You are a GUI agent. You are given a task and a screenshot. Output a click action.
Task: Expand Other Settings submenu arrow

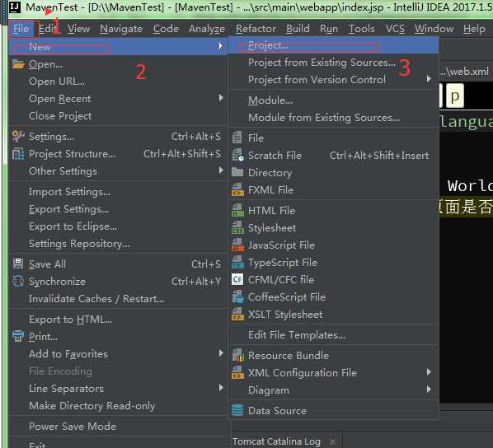(221, 170)
